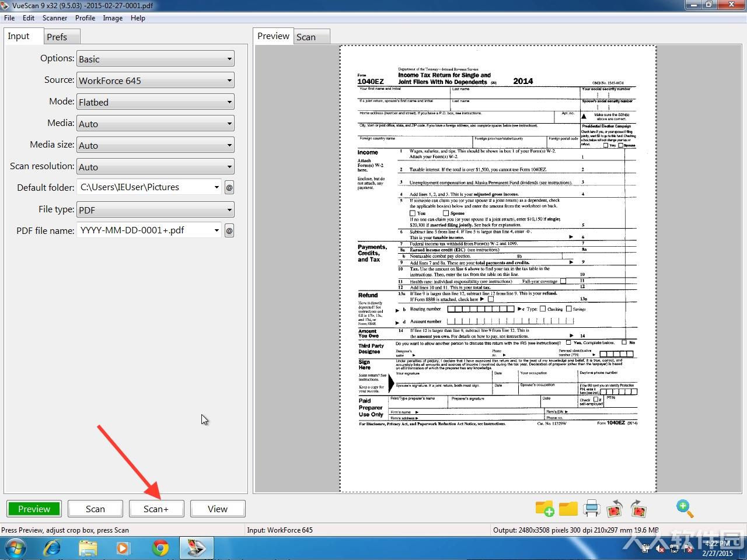Click the network tray icon
Image resolution: width=747 pixels, height=560 pixels.
tap(675, 549)
